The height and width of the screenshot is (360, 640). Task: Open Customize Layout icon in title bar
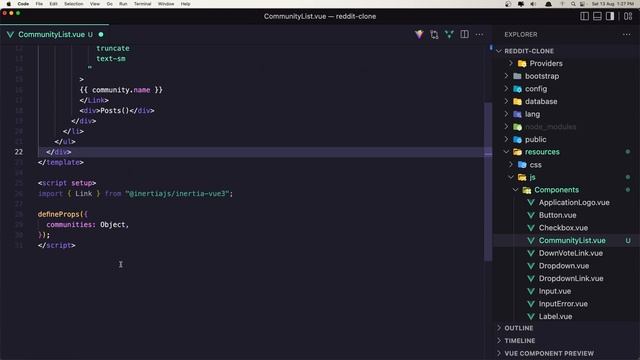pos(628,16)
